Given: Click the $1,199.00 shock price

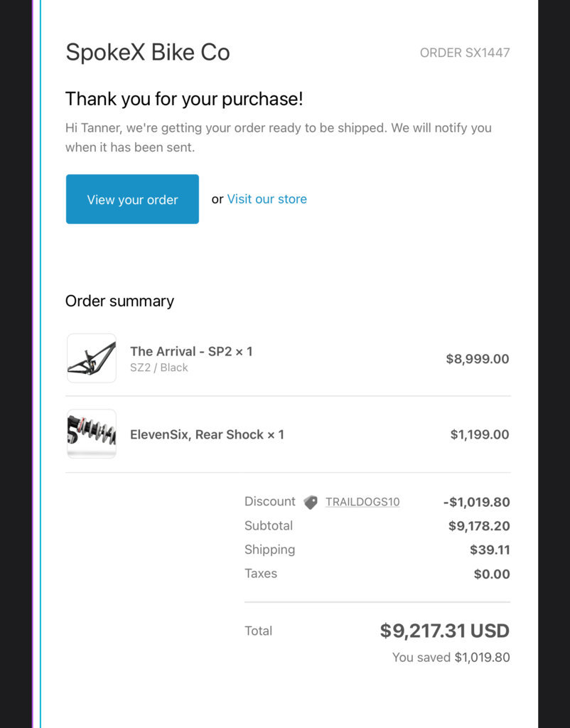Looking at the screenshot, I should (480, 434).
